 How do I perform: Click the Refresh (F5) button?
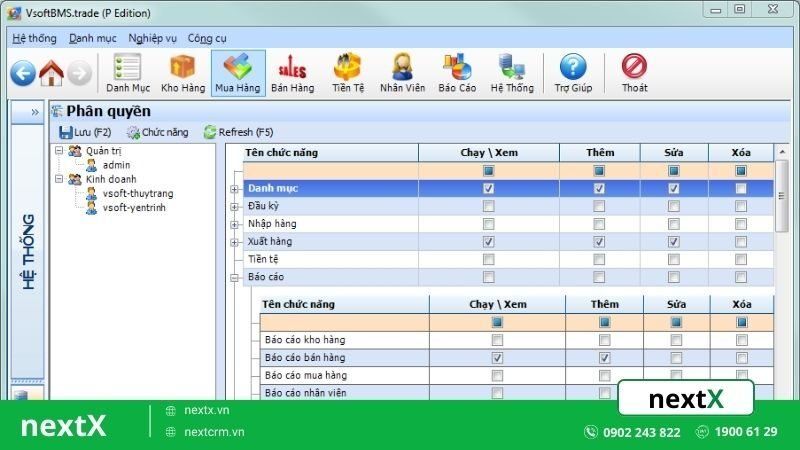(x=238, y=132)
